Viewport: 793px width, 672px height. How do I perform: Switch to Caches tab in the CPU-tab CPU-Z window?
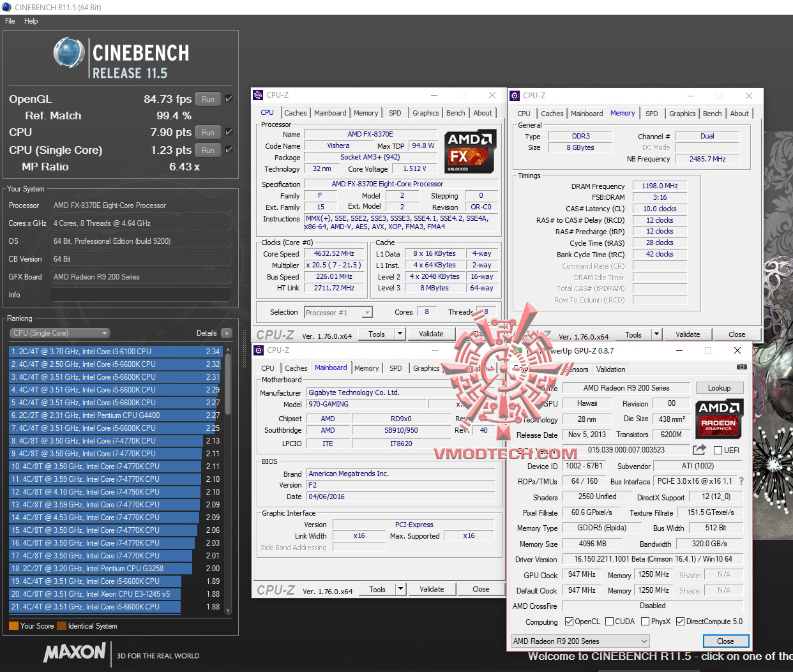click(295, 113)
